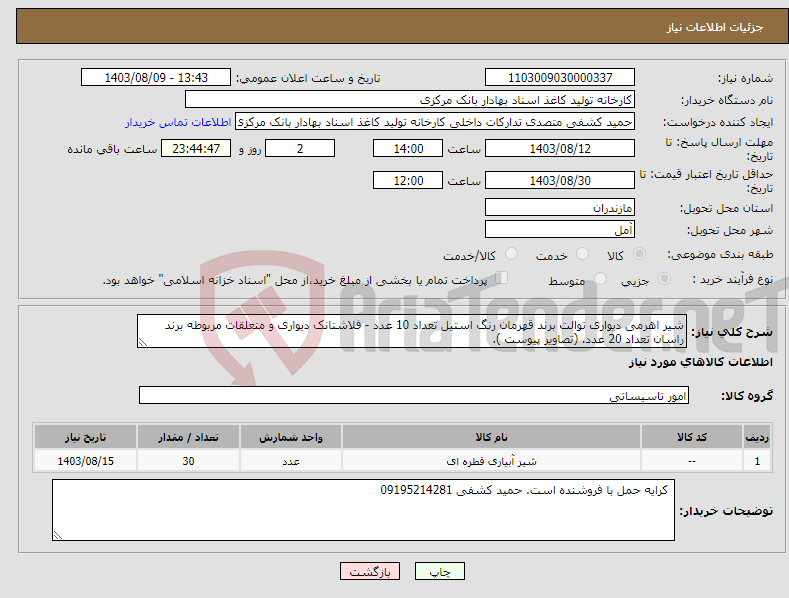Click the general need description textarea
The image size is (789, 598).
(412, 331)
